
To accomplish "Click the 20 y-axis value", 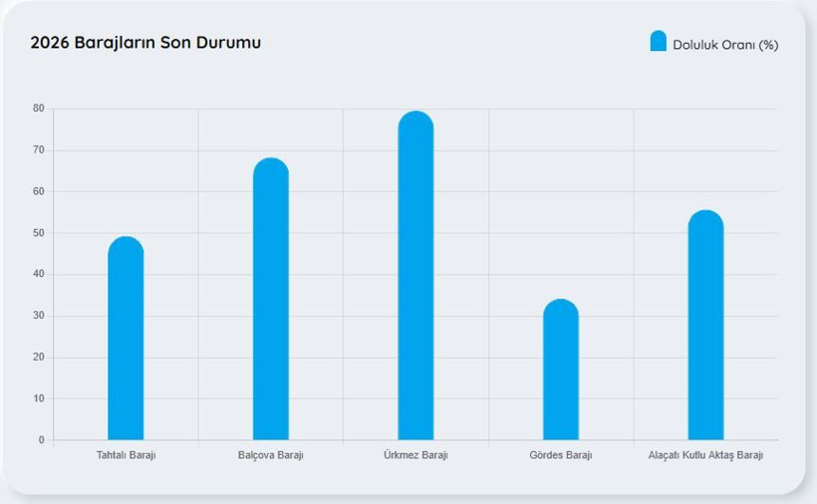I will 39,358.
